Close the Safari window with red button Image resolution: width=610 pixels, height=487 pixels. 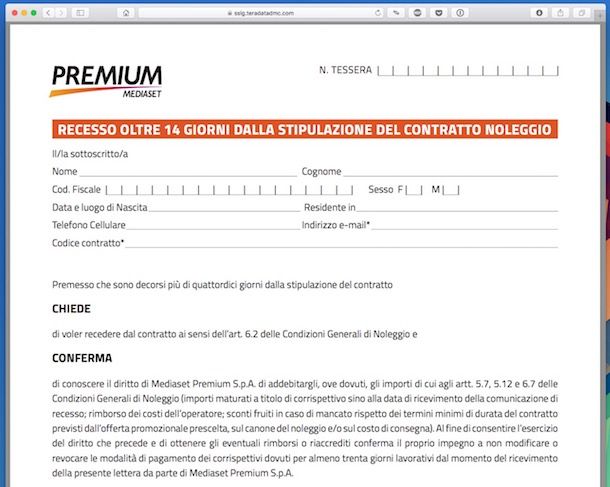(x=15, y=13)
